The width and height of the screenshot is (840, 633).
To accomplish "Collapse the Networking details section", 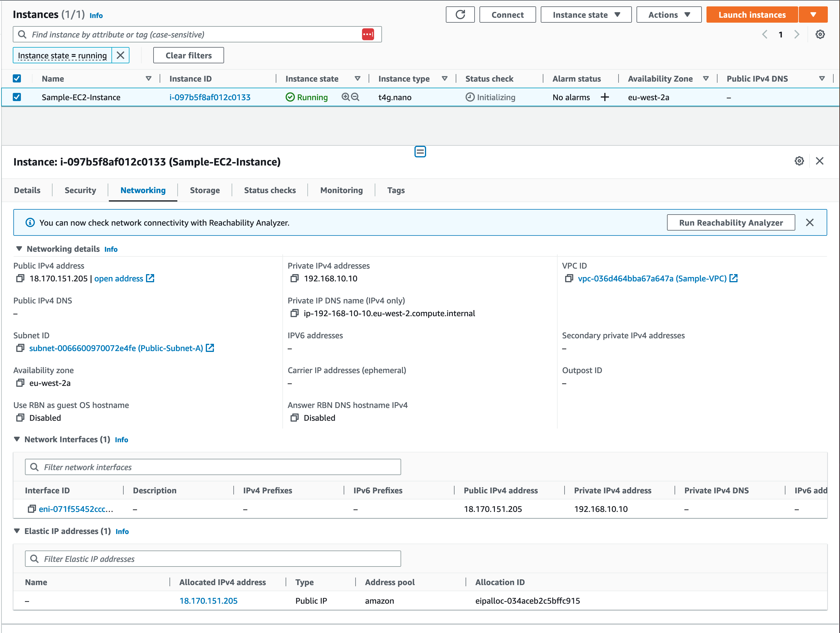I will pyautogui.click(x=19, y=249).
